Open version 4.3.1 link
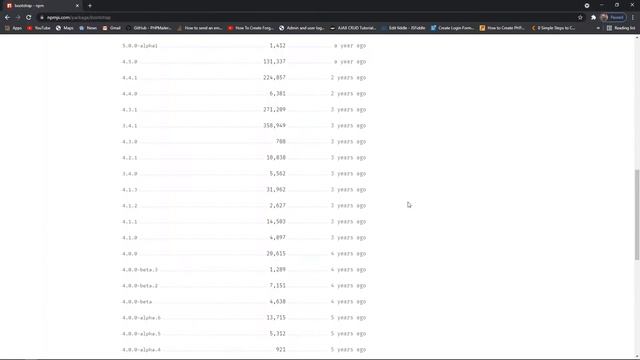This screenshot has height=360, width=640. coord(130,110)
